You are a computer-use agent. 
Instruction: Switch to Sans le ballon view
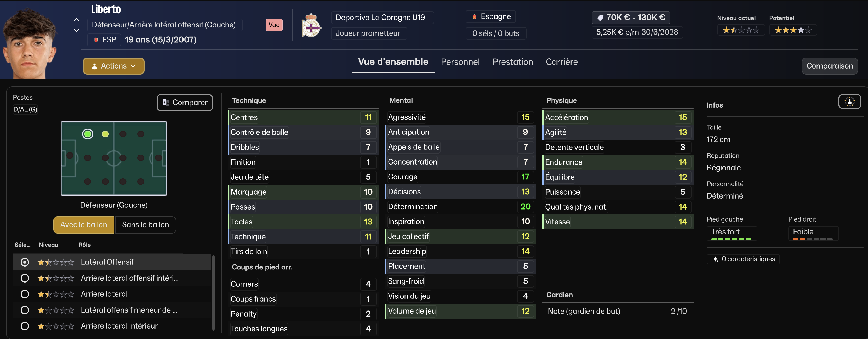tap(145, 225)
